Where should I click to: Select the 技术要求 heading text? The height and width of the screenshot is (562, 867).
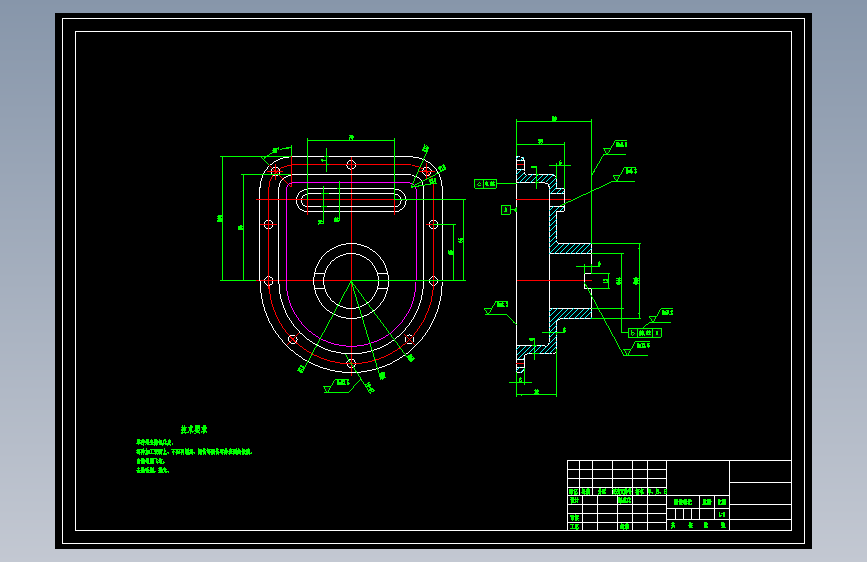[x=194, y=429]
